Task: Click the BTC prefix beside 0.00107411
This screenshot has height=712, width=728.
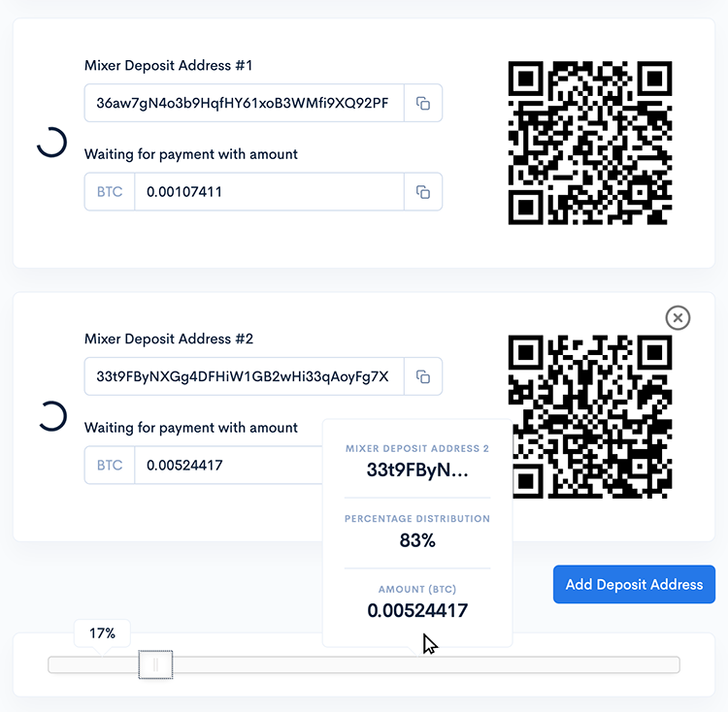Action: tap(110, 192)
